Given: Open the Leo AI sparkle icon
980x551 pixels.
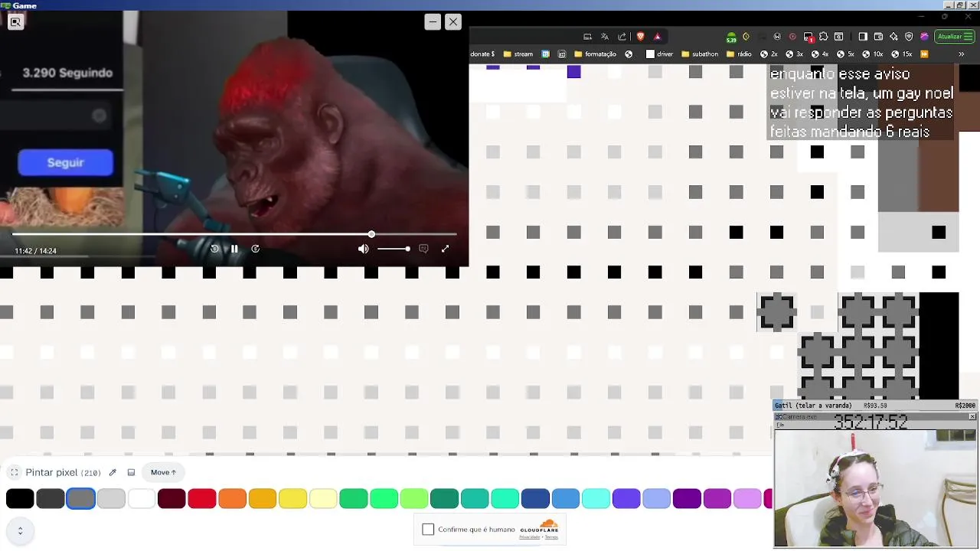Looking at the screenshot, I should (x=893, y=36).
